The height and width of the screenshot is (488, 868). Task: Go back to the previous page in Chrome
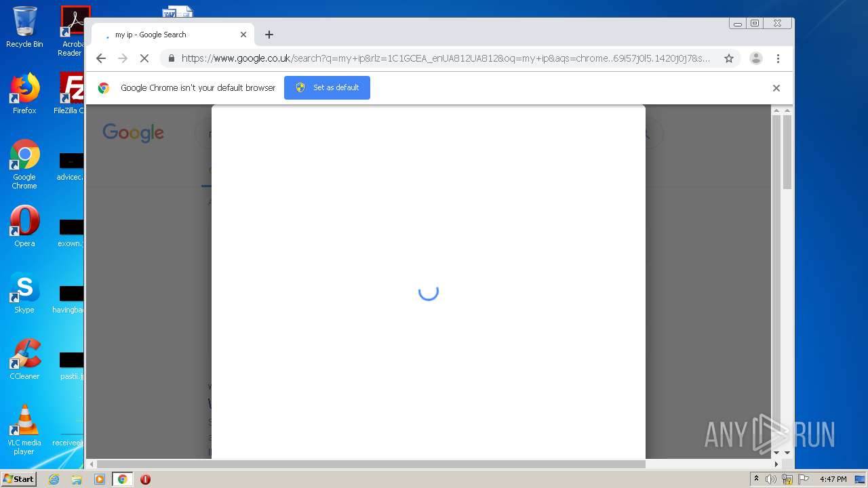pyautogui.click(x=101, y=58)
